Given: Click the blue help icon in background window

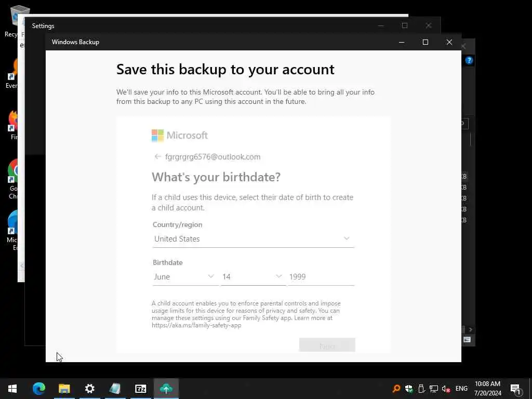Looking at the screenshot, I should coord(469,60).
